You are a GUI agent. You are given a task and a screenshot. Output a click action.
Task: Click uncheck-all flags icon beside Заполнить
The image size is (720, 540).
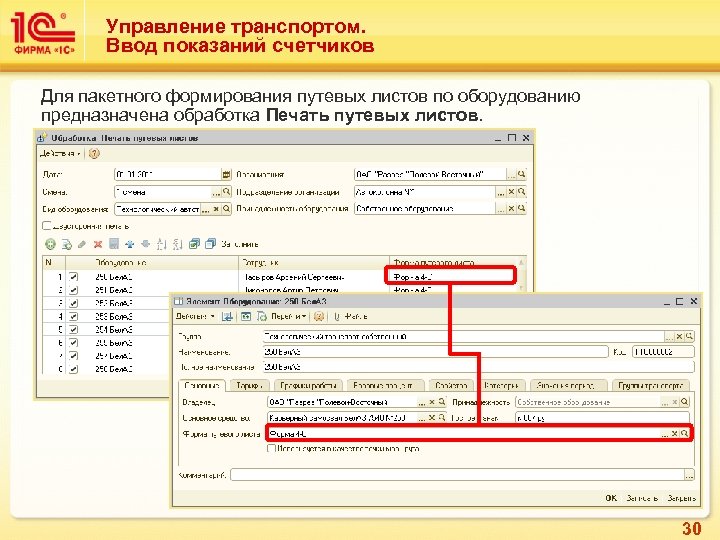pos(210,244)
